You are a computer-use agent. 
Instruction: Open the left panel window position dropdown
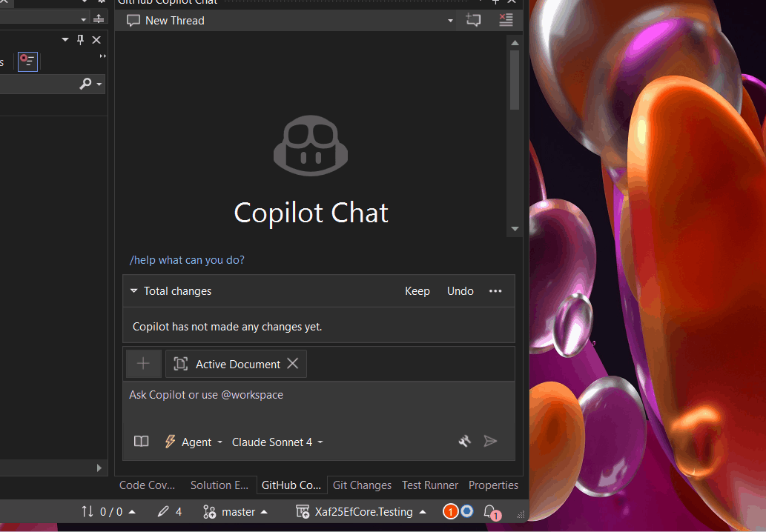tap(65, 39)
